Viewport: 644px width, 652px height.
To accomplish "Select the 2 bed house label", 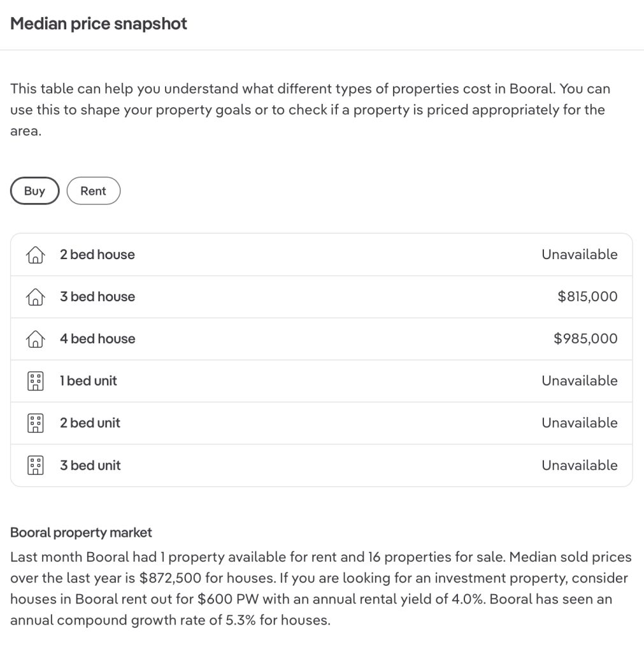I will 97,255.
